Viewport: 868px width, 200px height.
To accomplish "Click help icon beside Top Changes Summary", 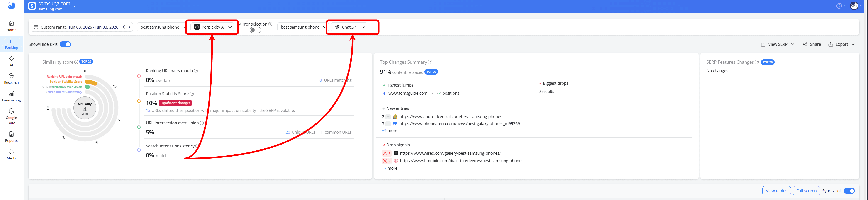I will pyautogui.click(x=430, y=62).
